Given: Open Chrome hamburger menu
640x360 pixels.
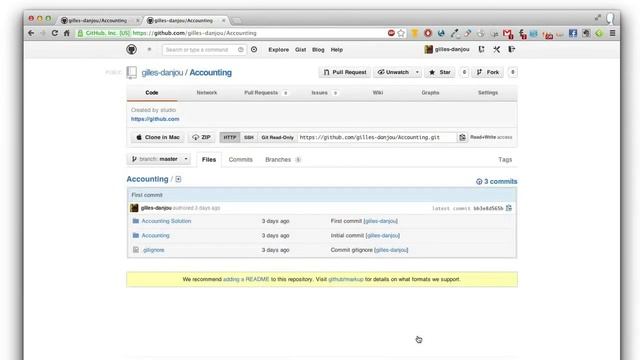Looking at the screenshot, I should tap(612, 33).
